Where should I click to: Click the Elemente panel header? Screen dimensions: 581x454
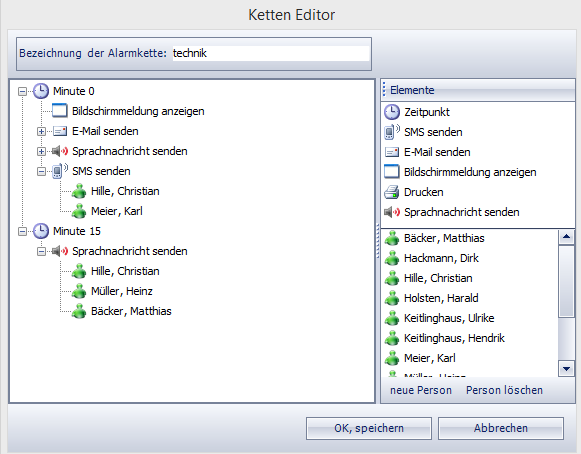(x=478, y=90)
